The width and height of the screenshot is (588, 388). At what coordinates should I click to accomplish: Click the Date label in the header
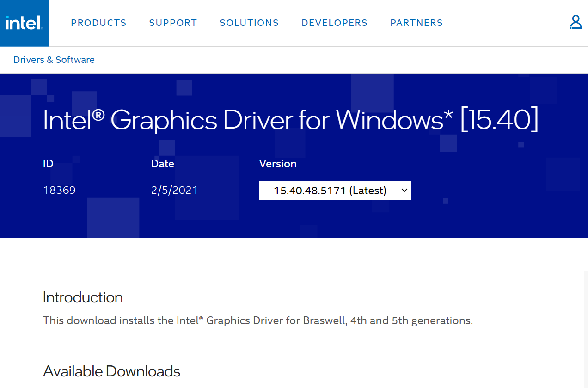[x=163, y=164]
